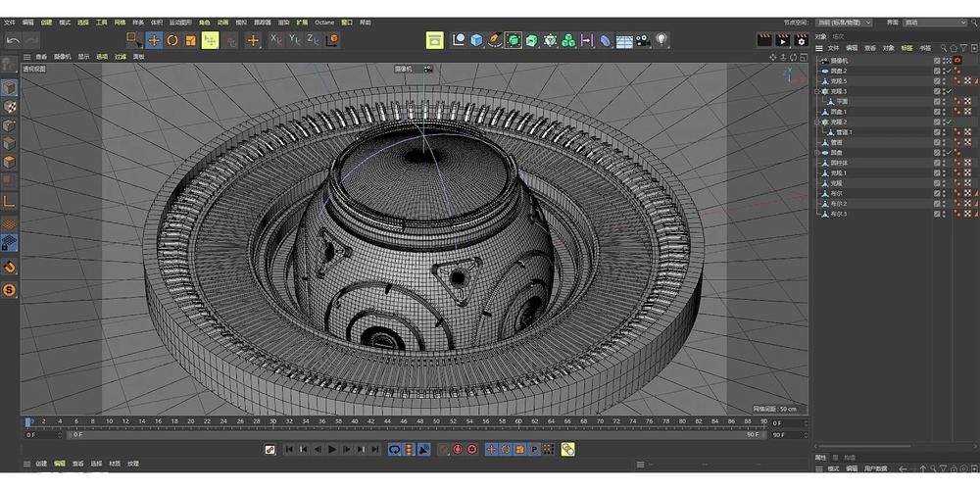The height and width of the screenshot is (490, 980).
Task: Click the Camera object toolbar icon
Action: pyautogui.click(x=643, y=40)
